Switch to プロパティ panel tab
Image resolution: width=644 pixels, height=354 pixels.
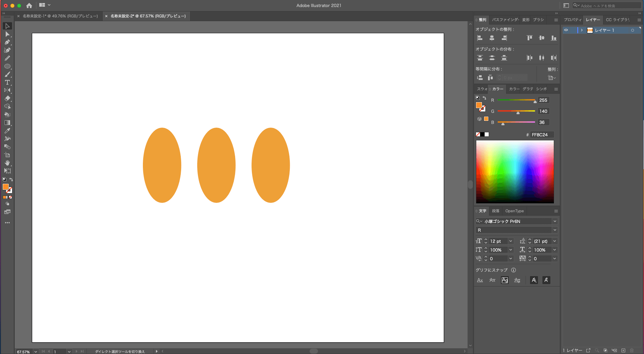[573, 20]
